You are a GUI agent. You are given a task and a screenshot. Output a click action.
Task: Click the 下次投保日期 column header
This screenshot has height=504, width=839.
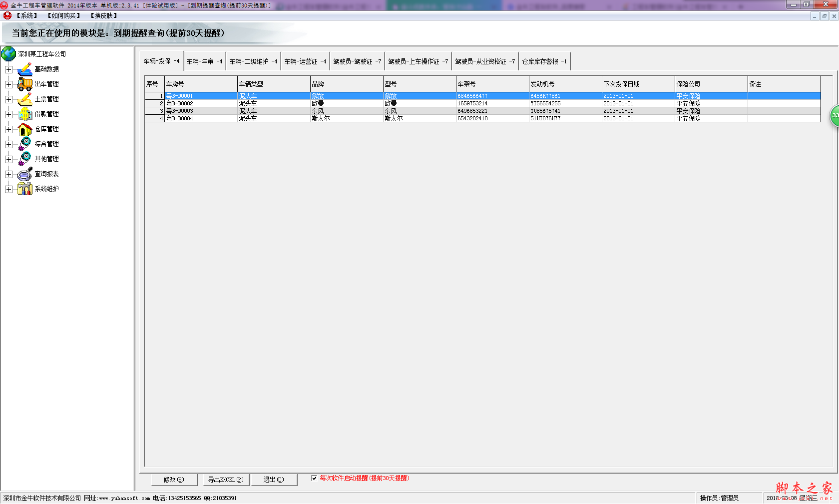pyautogui.click(x=638, y=84)
